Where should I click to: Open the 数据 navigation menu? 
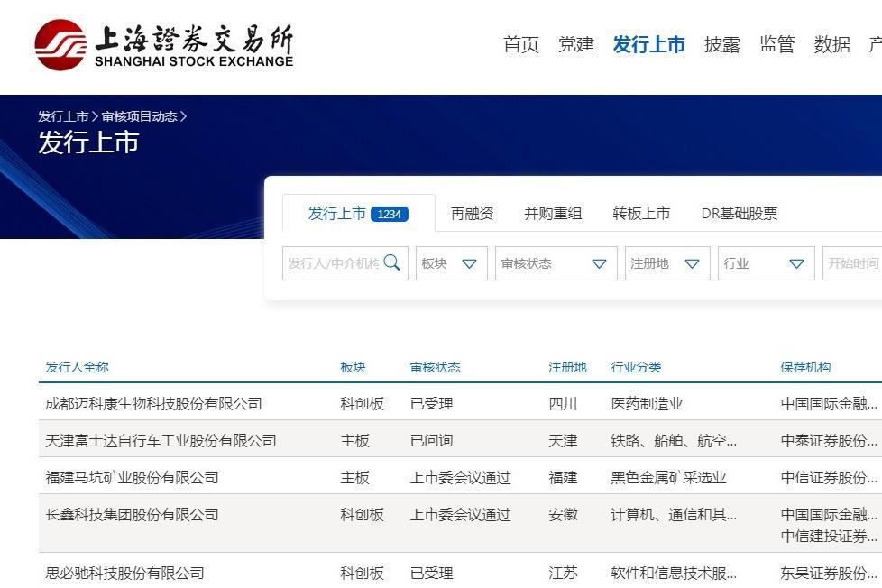pos(831,44)
